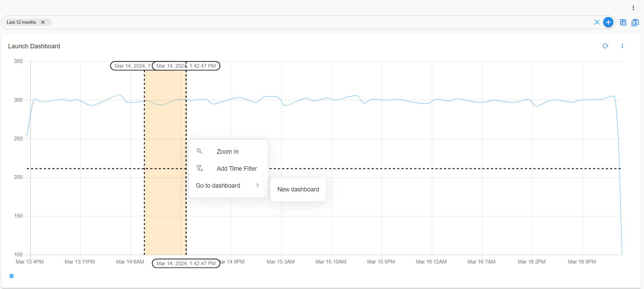Toggle the blue legend series marker
The image size is (644, 289).
pos(12,276)
